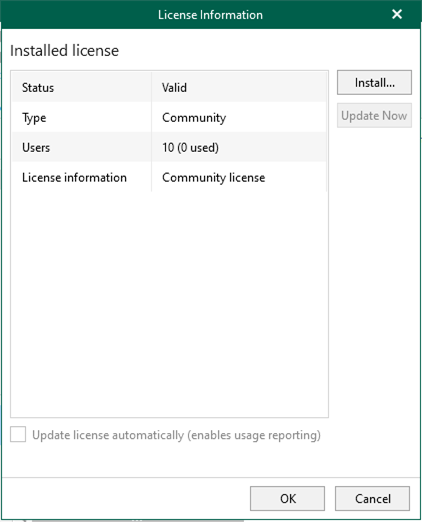Image resolution: width=422 pixels, height=522 pixels.
Task: Click the 10 (0 used) value
Action: coord(190,147)
